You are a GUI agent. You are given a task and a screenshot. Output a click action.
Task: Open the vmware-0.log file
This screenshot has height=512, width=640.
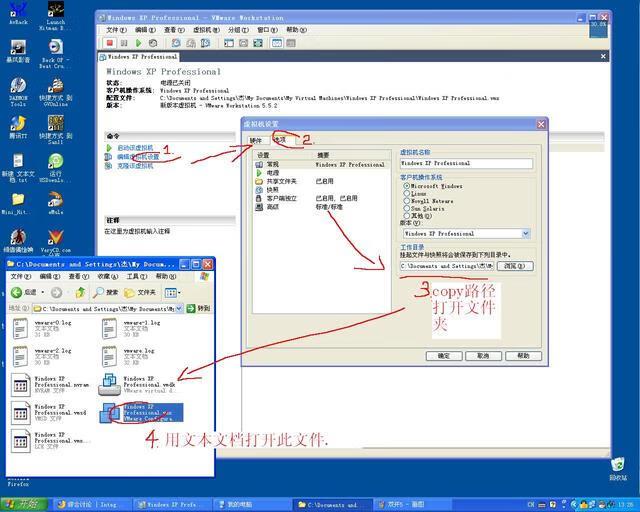tap(20, 328)
